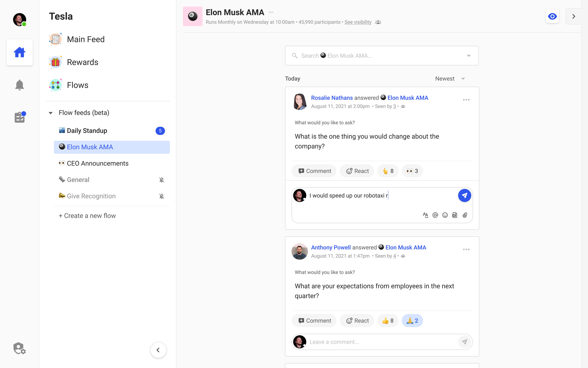Viewport: 588px width, 368px height.
Task: Click Rosalie Nathans' profile photo
Action: [300, 102]
